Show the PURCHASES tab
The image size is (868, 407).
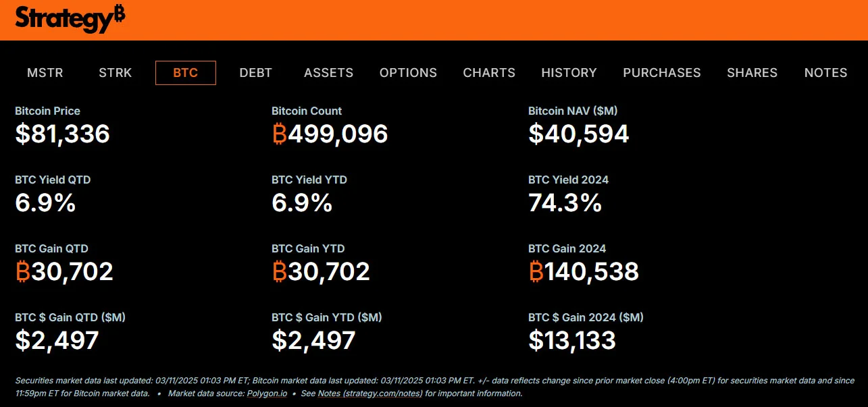coord(662,73)
